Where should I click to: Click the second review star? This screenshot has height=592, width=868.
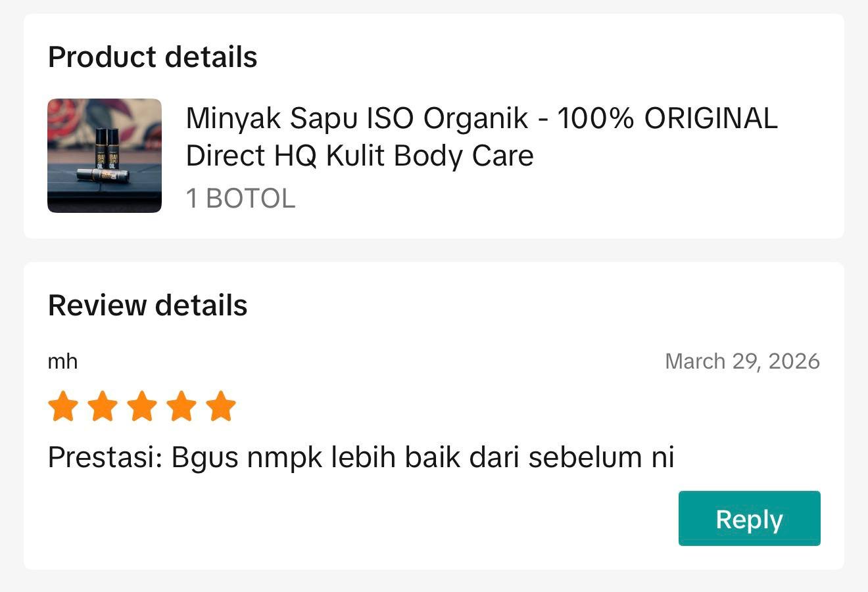pyautogui.click(x=103, y=406)
